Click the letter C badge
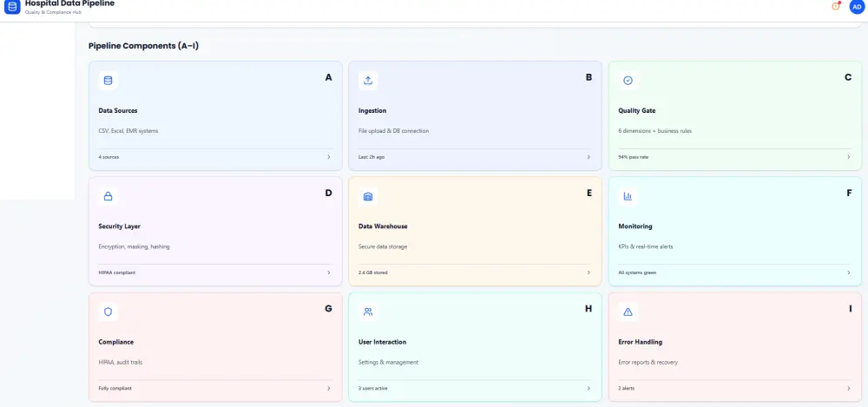 848,77
